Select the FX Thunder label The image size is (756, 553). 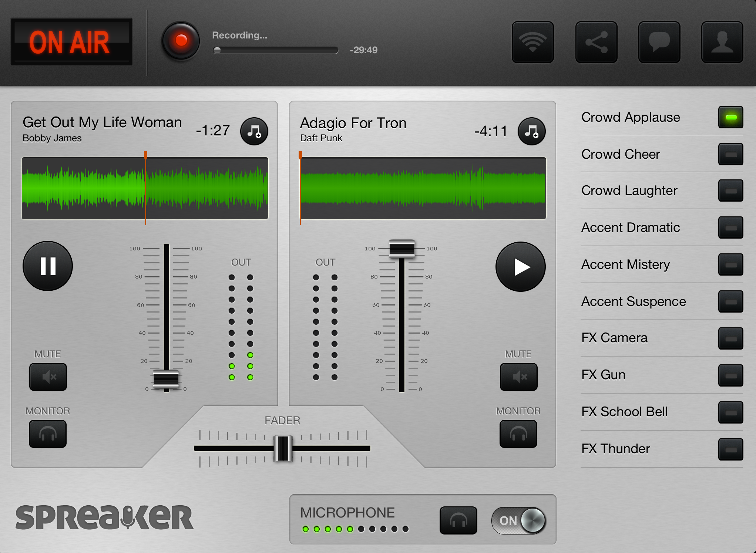[615, 449]
